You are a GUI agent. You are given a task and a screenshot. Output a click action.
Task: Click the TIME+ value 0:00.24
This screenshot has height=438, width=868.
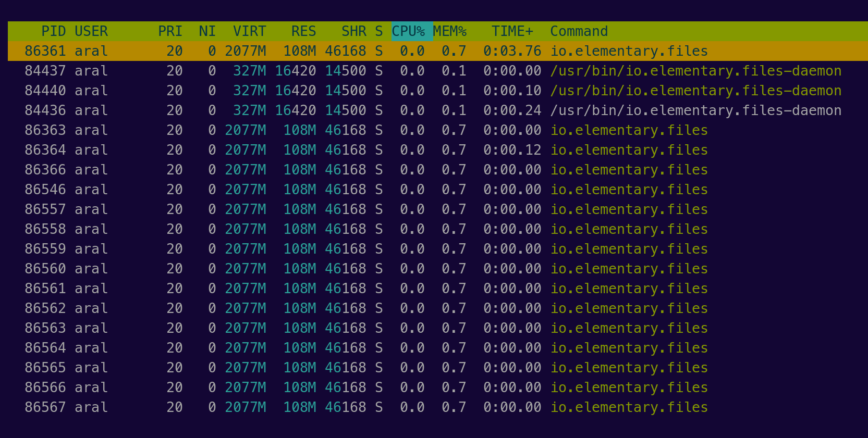pyautogui.click(x=512, y=110)
